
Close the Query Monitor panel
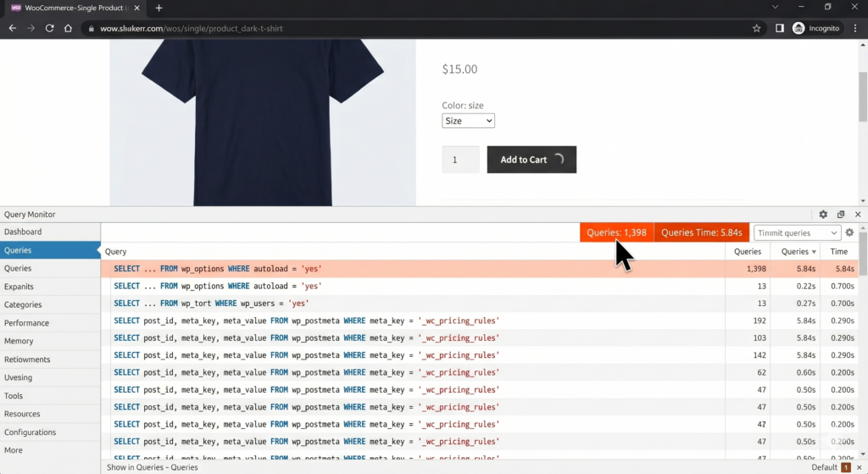point(858,215)
